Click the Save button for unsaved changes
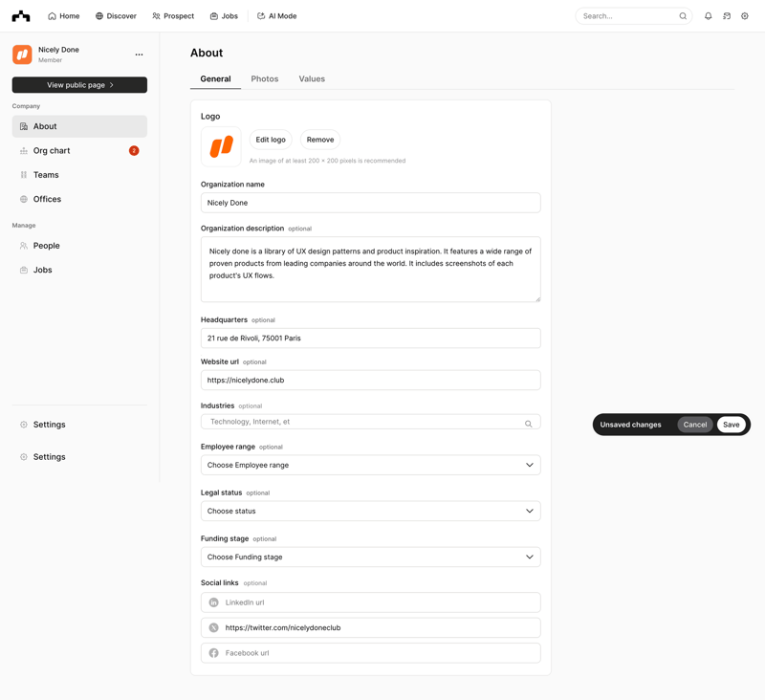765x700 pixels. click(x=731, y=425)
